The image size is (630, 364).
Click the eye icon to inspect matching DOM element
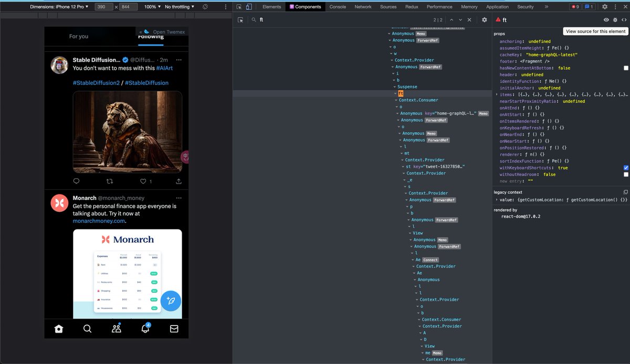[606, 20]
